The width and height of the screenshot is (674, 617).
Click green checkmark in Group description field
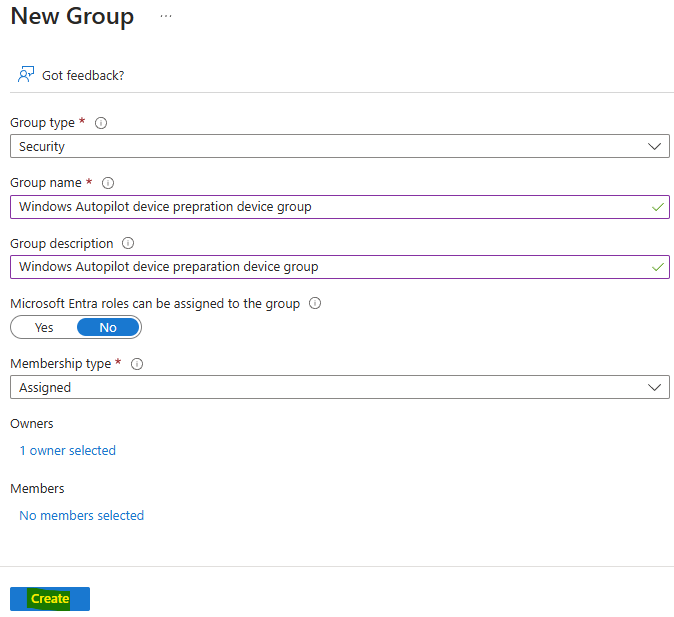click(x=658, y=267)
